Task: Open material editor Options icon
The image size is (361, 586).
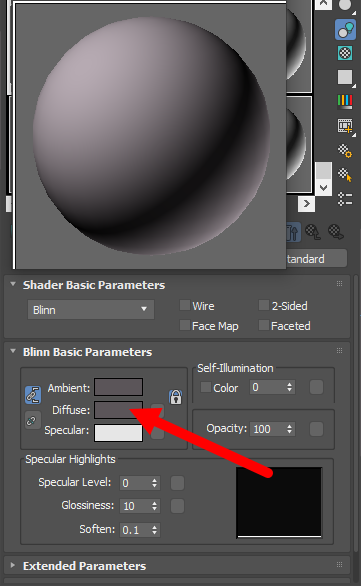Action: (345, 151)
